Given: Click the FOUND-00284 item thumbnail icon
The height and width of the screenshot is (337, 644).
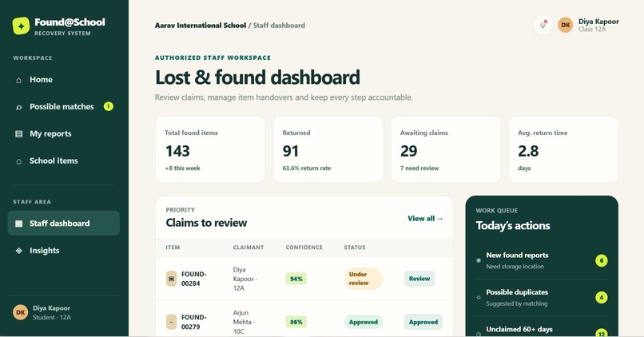Looking at the screenshot, I should click(171, 279).
